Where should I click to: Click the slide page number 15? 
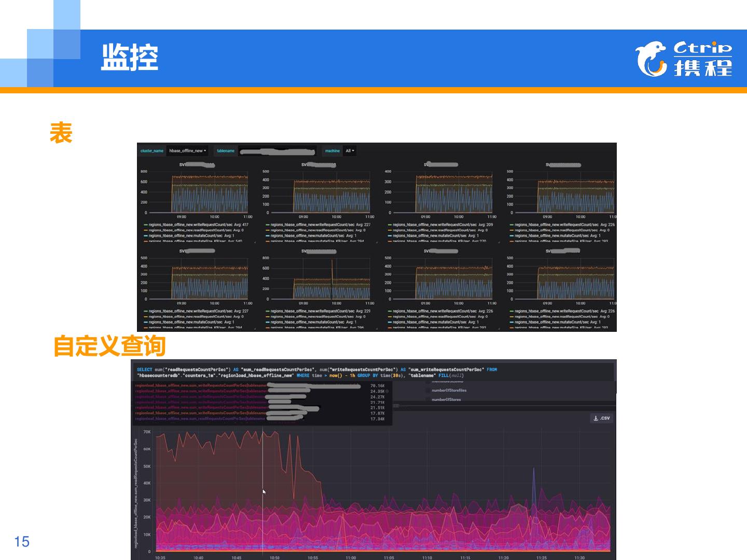coord(22,542)
